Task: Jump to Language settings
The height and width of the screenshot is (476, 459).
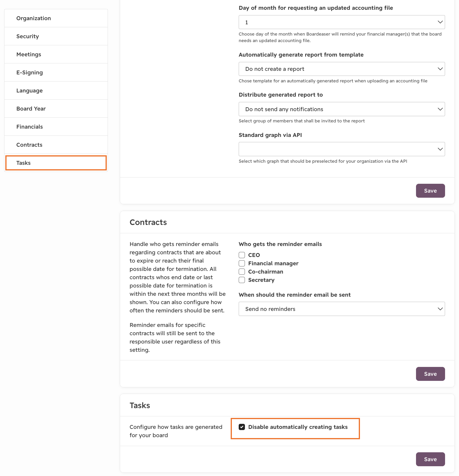Action: click(56, 90)
